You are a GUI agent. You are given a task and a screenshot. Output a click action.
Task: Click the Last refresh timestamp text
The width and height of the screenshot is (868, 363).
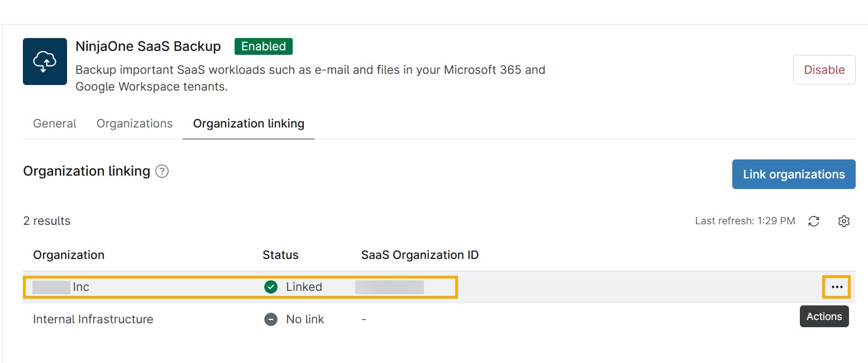pos(745,220)
